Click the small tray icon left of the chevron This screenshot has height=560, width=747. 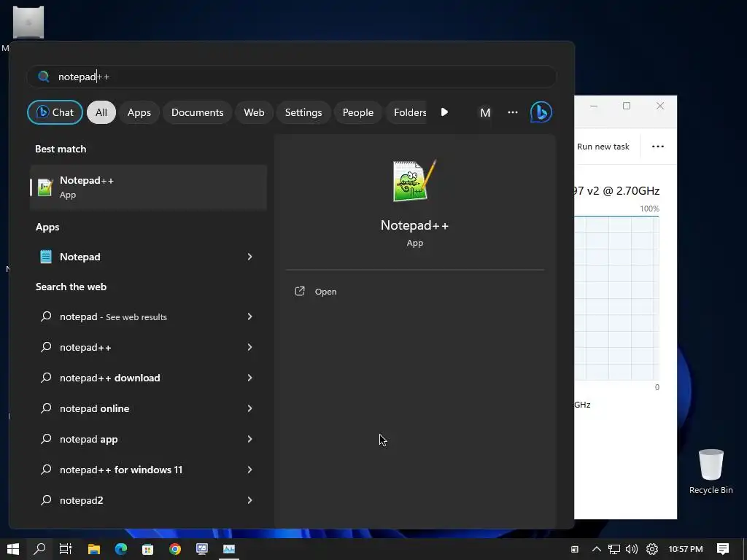tap(575, 549)
